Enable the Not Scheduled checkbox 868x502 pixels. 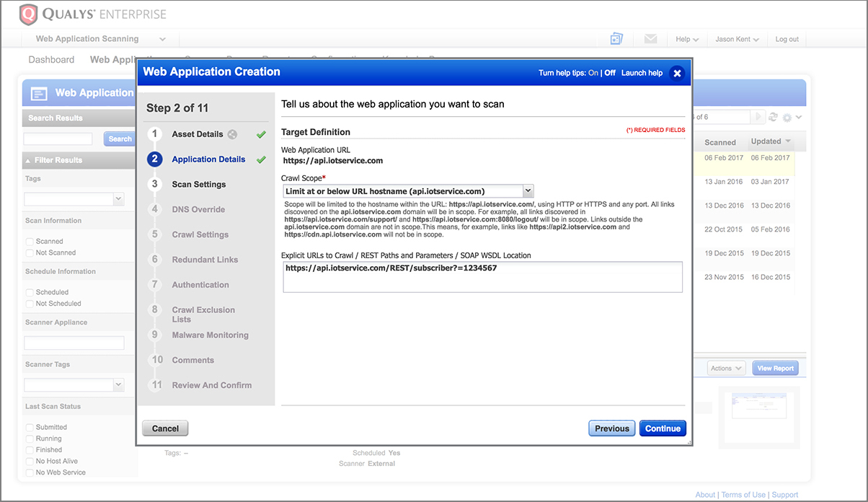(30, 304)
